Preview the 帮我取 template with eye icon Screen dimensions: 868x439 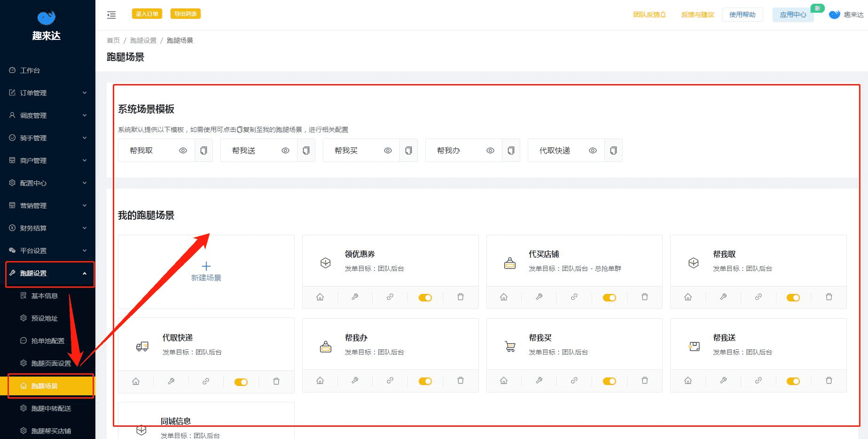point(183,151)
